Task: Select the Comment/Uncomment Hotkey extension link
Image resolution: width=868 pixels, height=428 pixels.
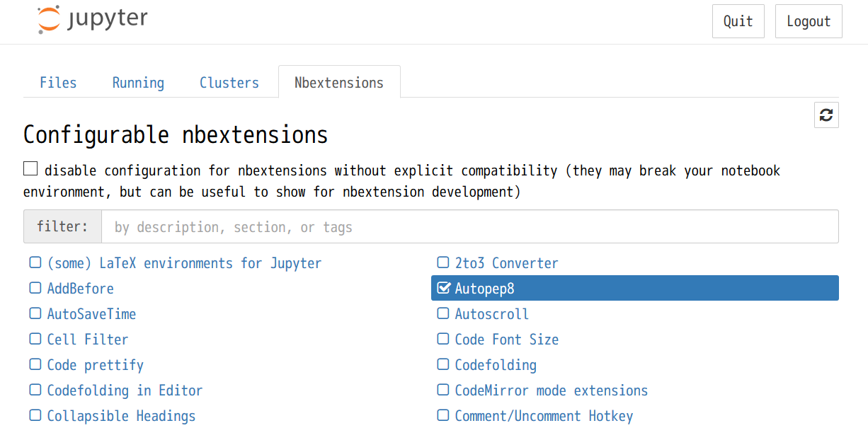Action: (544, 416)
